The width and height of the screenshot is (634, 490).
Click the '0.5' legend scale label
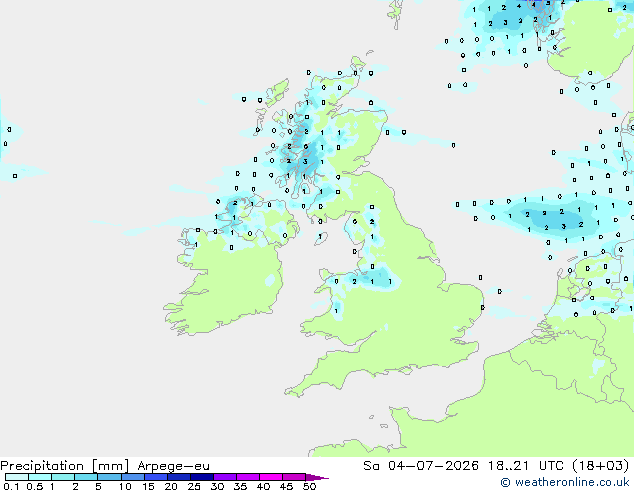pos(35,486)
